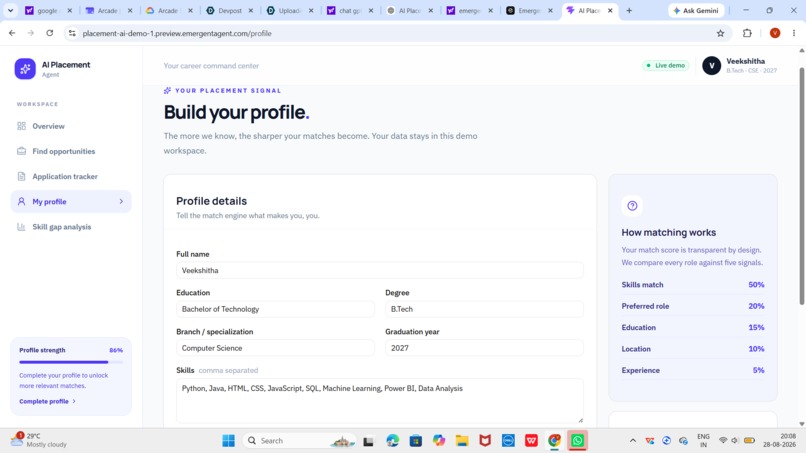Viewport: 806px width, 453px height.
Task: Click the Skills match 50% row
Action: click(692, 284)
